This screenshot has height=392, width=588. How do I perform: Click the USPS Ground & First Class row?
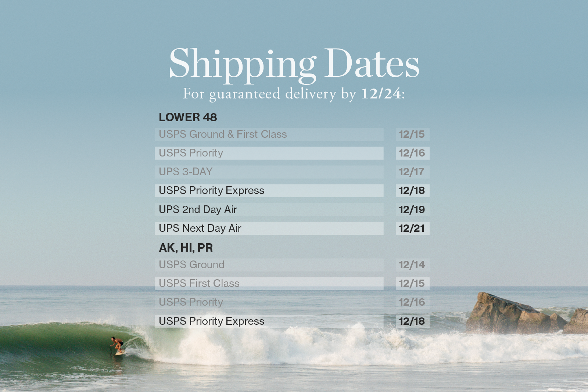click(x=269, y=134)
